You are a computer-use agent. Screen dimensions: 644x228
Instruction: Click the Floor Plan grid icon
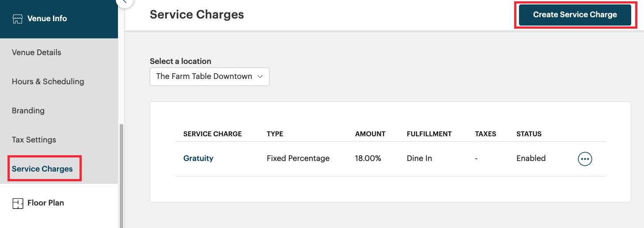click(17, 203)
